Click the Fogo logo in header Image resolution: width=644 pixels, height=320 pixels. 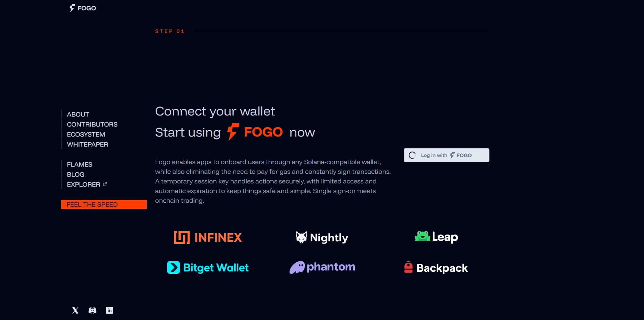point(83,8)
